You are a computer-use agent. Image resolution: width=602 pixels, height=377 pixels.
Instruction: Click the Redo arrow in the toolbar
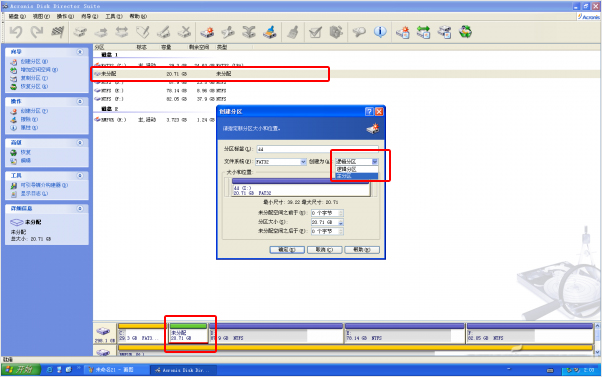tap(36, 32)
